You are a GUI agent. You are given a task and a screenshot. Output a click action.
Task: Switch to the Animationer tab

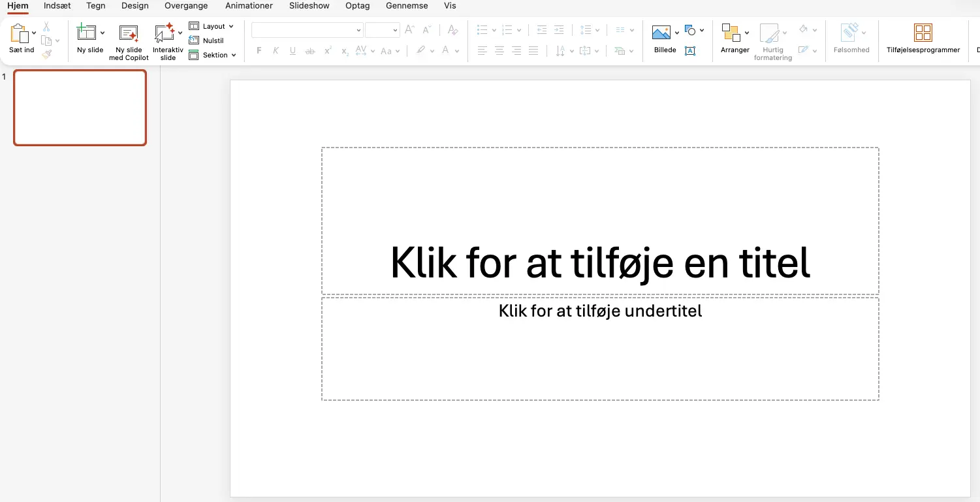point(249,6)
